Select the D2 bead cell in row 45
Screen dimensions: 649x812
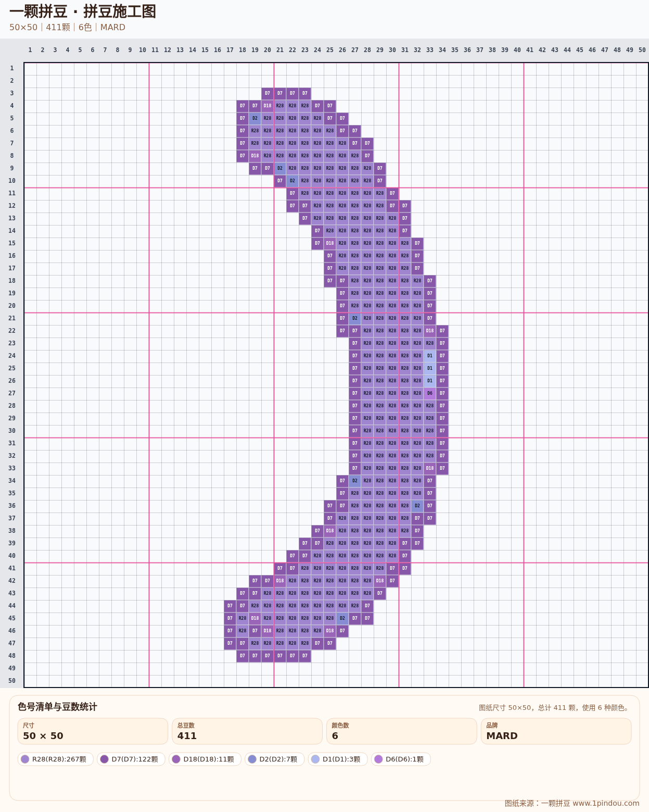(x=342, y=618)
